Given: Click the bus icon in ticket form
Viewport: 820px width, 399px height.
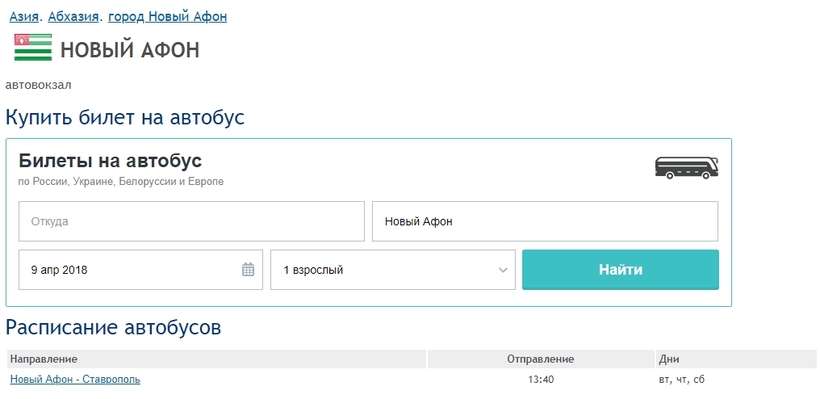Looking at the screenshot, I should (686, 168).
